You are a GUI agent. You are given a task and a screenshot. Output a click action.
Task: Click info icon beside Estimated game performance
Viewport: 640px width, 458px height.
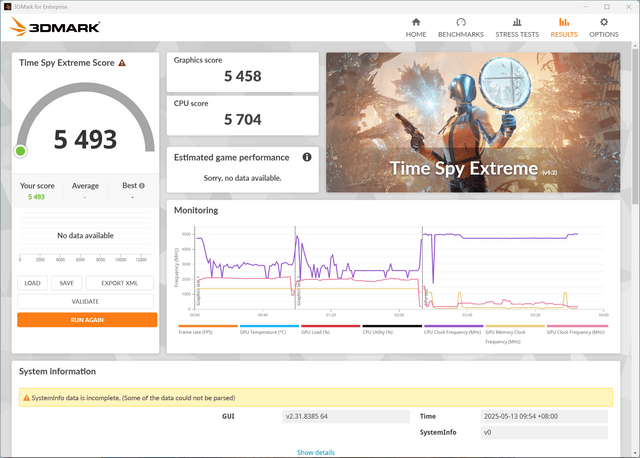(x=307, y=157)
